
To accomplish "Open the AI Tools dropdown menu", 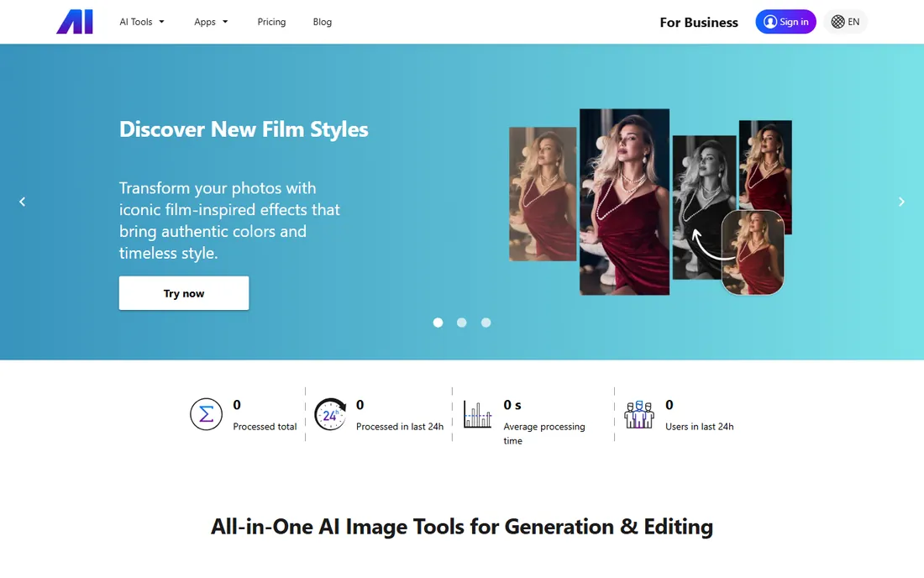I will 142,22.
